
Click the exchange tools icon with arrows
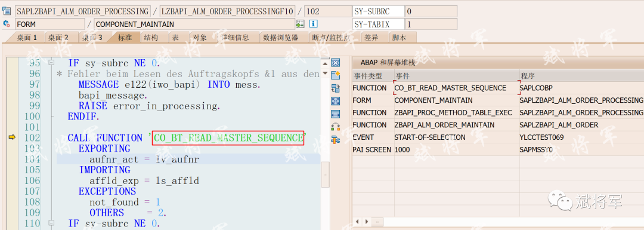click(336, 127)
